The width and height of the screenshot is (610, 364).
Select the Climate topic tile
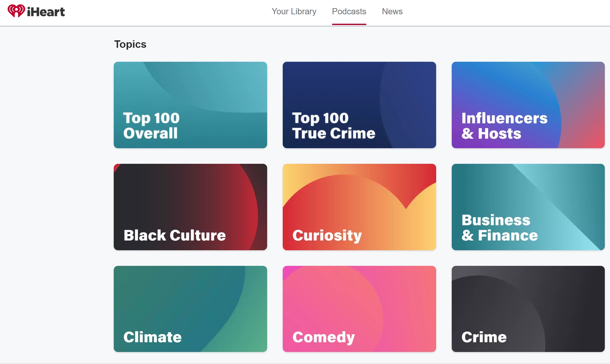coord(190,309)
